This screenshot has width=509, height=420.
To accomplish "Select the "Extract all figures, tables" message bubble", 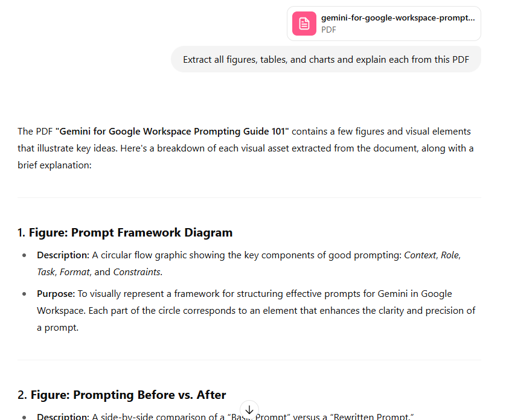I will click(x=325, y=60).
